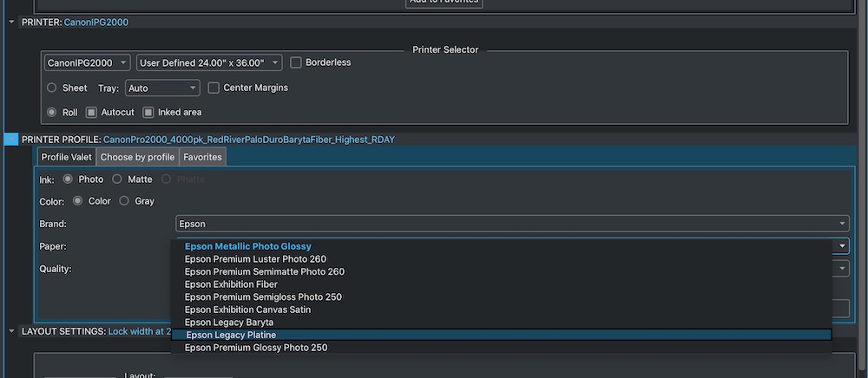
Task: Choose Epson Premium Glossy Photo 250
Action: 501,348
